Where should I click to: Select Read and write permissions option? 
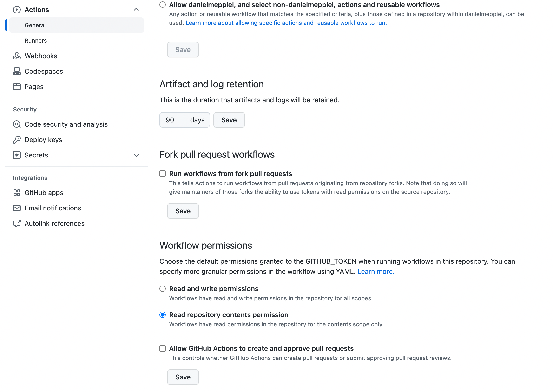162,289
